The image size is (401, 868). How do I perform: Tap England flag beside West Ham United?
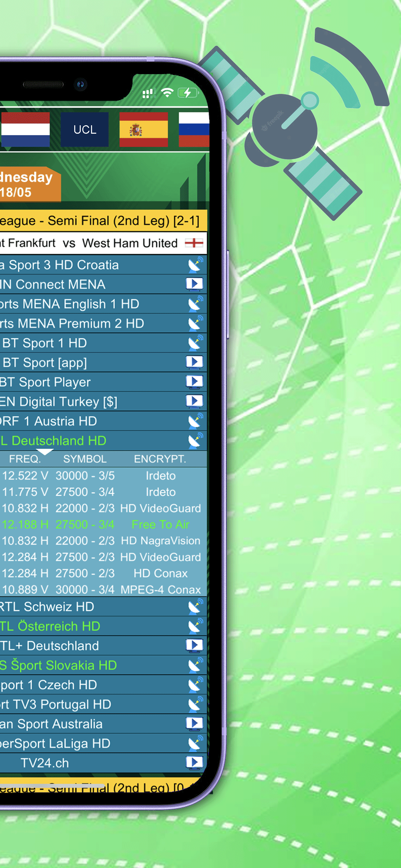click(x=194, y=243)
